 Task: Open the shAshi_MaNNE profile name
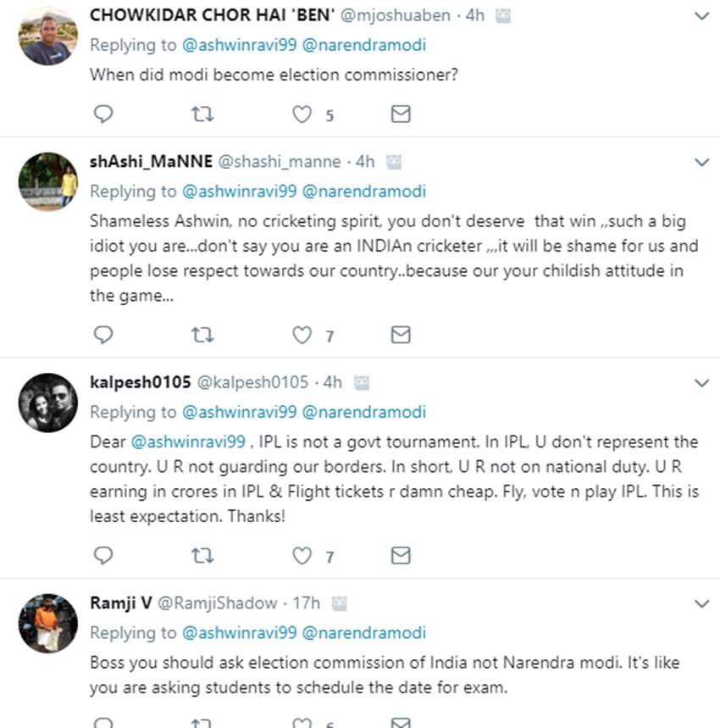pyautogui.click(x=151, y=161)
